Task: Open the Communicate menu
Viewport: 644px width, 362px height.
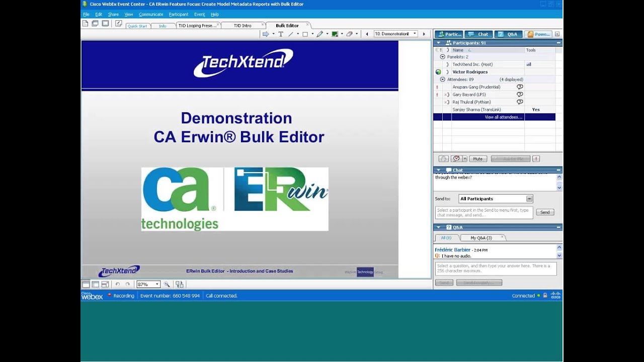Action: [x=151, y=15]
